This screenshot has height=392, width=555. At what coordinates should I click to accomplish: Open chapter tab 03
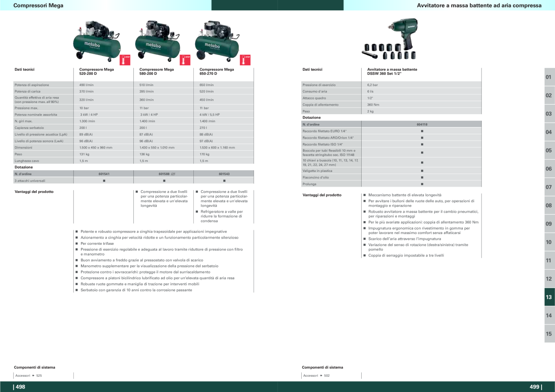(x=549, y=114)
